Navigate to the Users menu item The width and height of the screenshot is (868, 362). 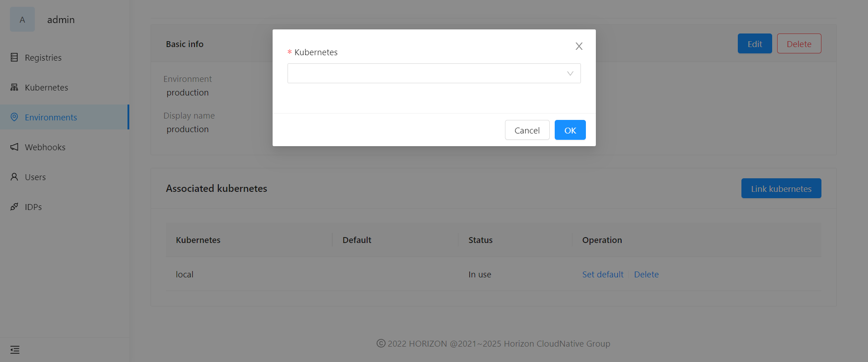(x=65, y=177)
